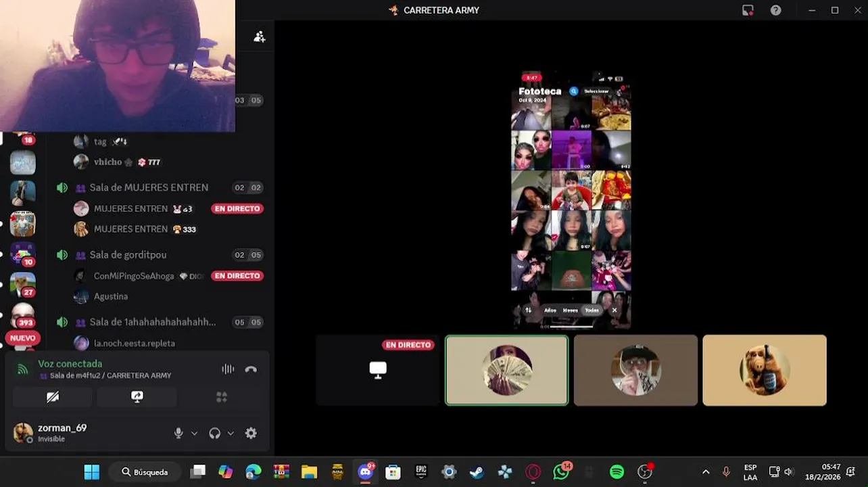Open the ESP LAA keyboard language switcher
Viewport: 868px width, 487px height.
tap(750, 472)
